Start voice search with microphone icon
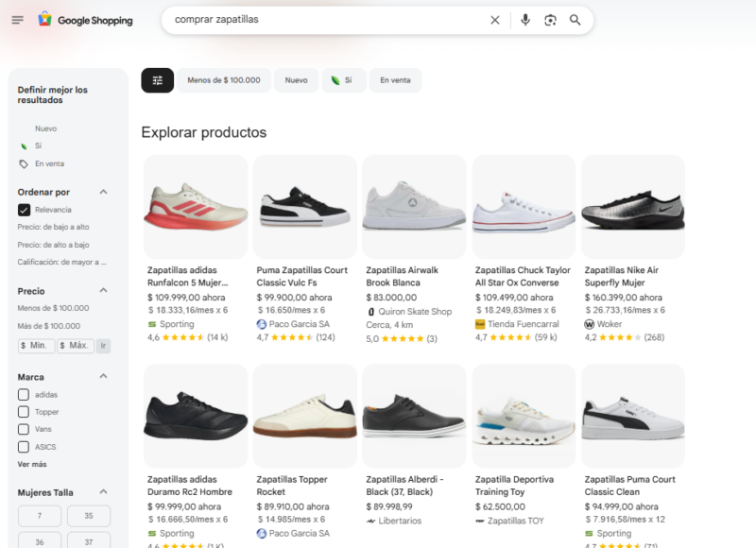The width and height of the screenshot is (756, 548). 525,20
